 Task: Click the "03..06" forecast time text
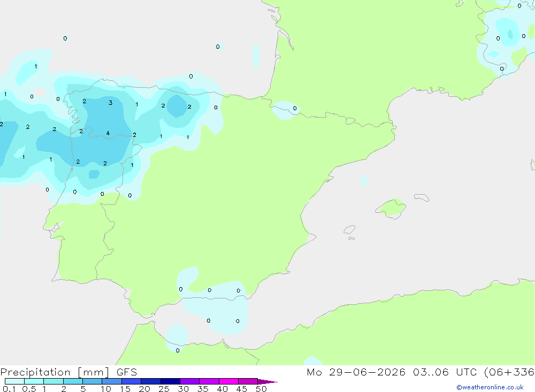[431, 372]
